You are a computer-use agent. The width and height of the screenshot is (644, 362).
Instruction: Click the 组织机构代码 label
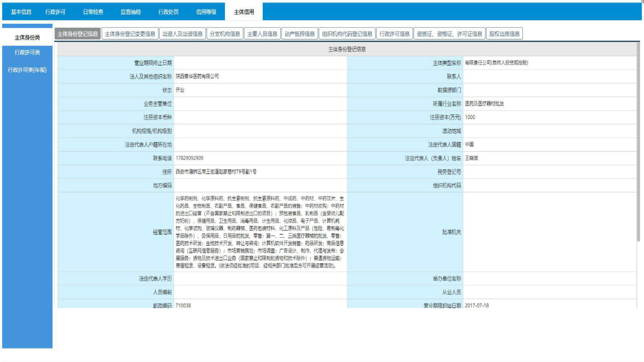[x=447, y=186]
